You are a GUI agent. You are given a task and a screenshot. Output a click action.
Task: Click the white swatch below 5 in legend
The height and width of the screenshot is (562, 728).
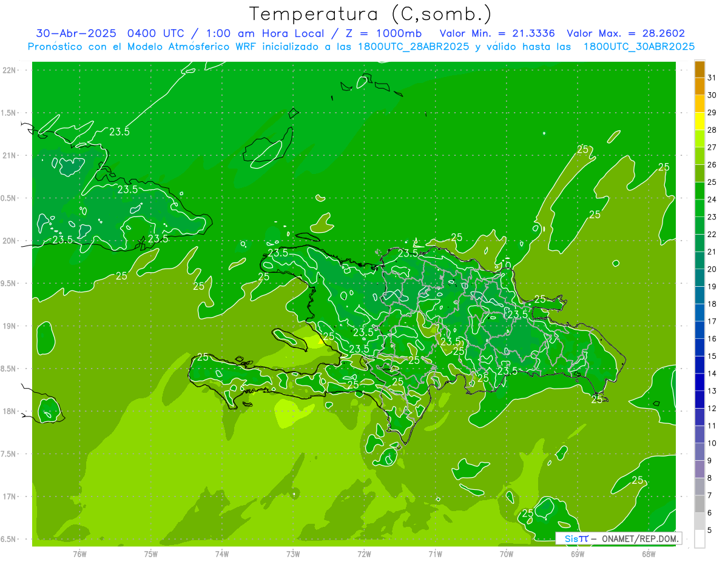699,539
